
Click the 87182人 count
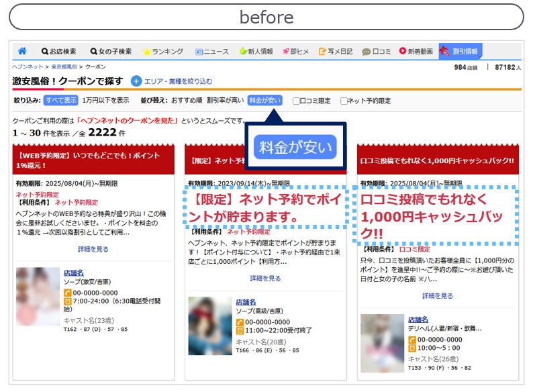pos(508,67)
